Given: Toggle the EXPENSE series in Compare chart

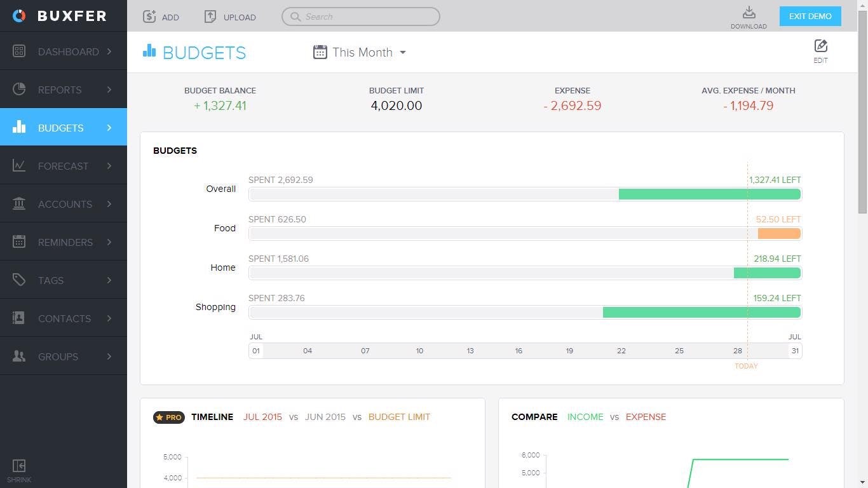Looking at the screenshot, I should [x=646, y=417].
